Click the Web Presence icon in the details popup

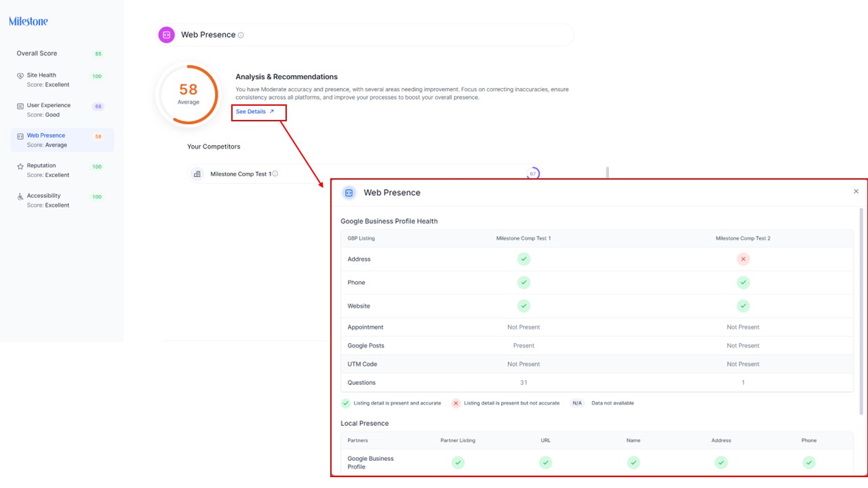[x=349, y=192]
